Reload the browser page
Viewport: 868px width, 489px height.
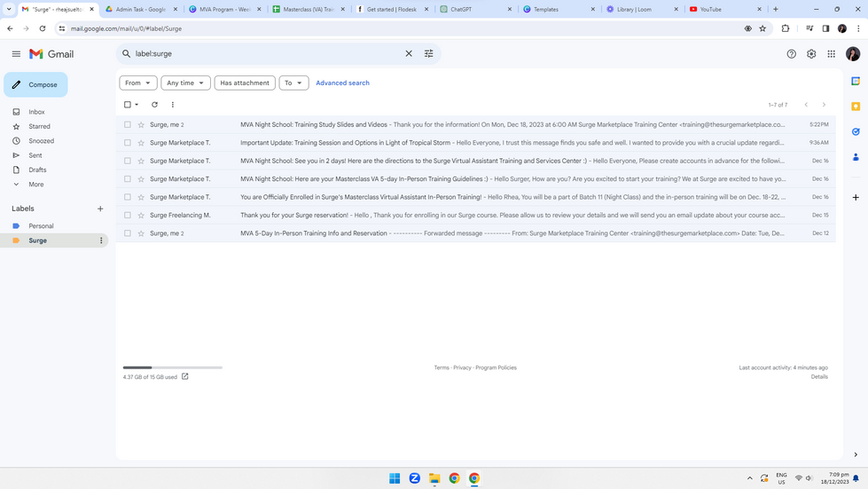click(42, 28)
